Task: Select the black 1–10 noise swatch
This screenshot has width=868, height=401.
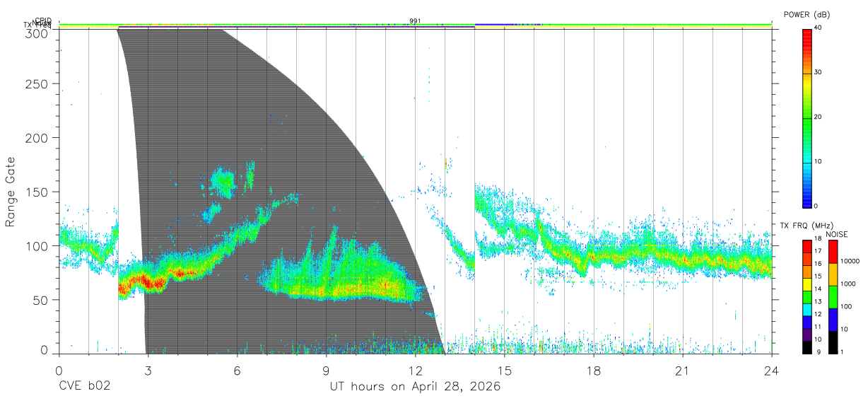Action: (x=833, y=342)
